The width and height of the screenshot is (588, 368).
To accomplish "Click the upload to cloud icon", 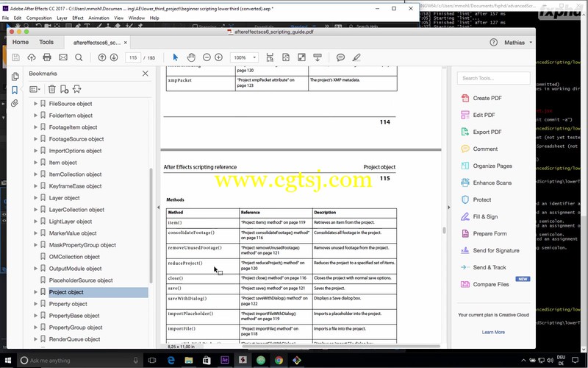I will (x=32, y=57).
